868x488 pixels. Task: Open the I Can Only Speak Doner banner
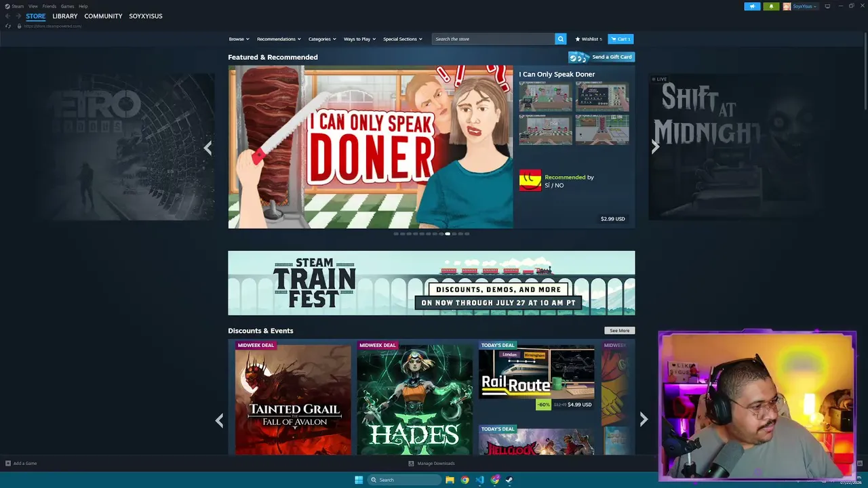click(x=371, y=147)
